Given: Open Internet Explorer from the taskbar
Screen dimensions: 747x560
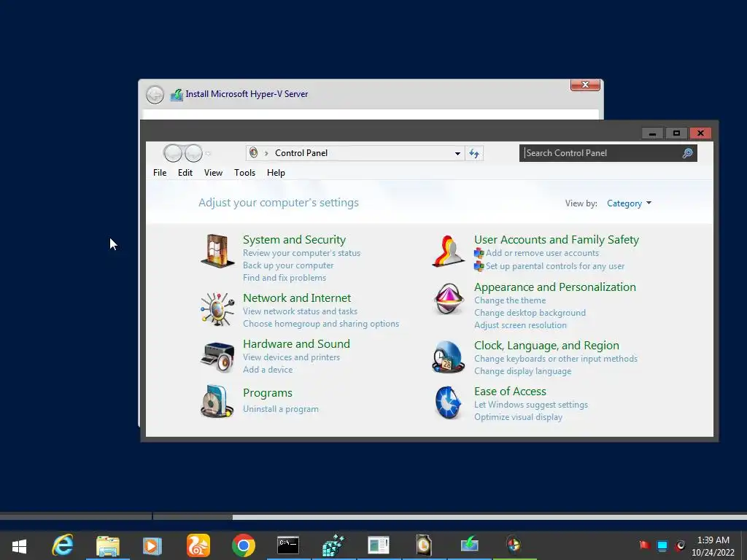Looking at the screenshot, I should pyautogui.click(x=63, y=545).
